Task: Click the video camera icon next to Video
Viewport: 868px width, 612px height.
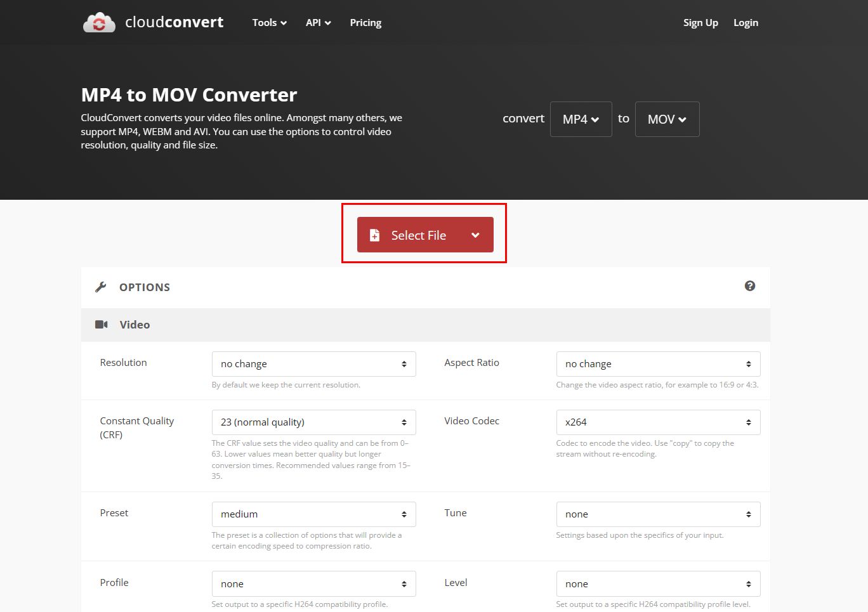Action: click(x=102, y=325)
